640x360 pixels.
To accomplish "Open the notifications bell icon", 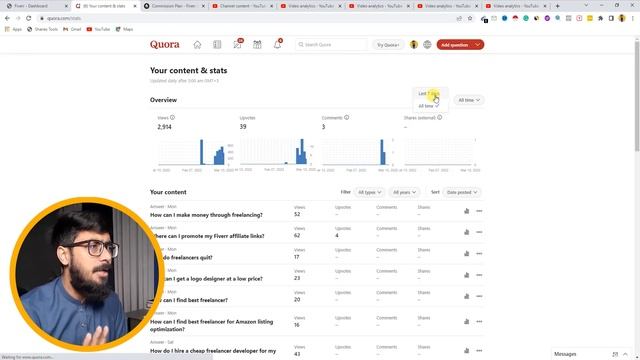I will coord(277,45).
